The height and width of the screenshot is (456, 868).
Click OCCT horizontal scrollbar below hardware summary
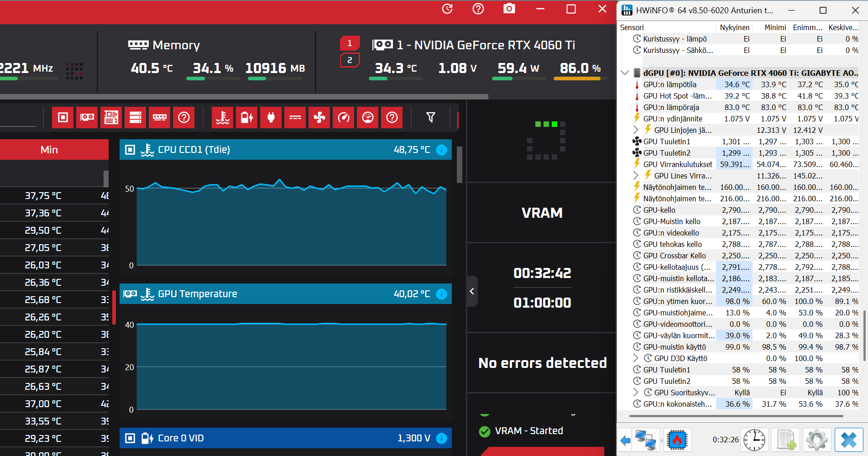(x=244, y=97)
